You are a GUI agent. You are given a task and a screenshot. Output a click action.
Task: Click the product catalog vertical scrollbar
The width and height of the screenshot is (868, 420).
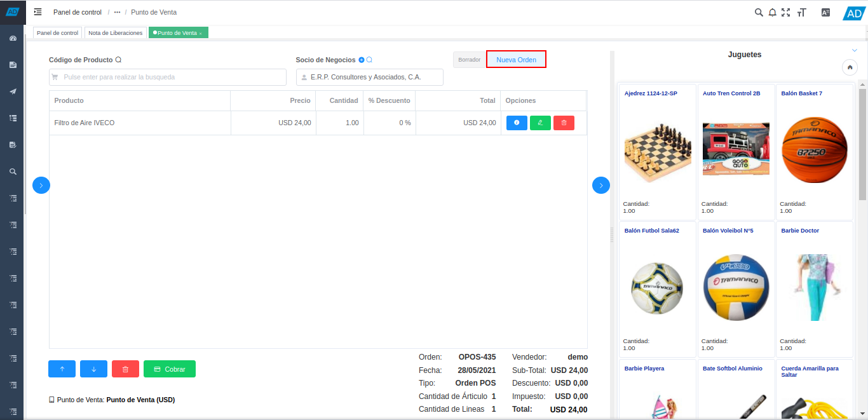coord(862,146)
